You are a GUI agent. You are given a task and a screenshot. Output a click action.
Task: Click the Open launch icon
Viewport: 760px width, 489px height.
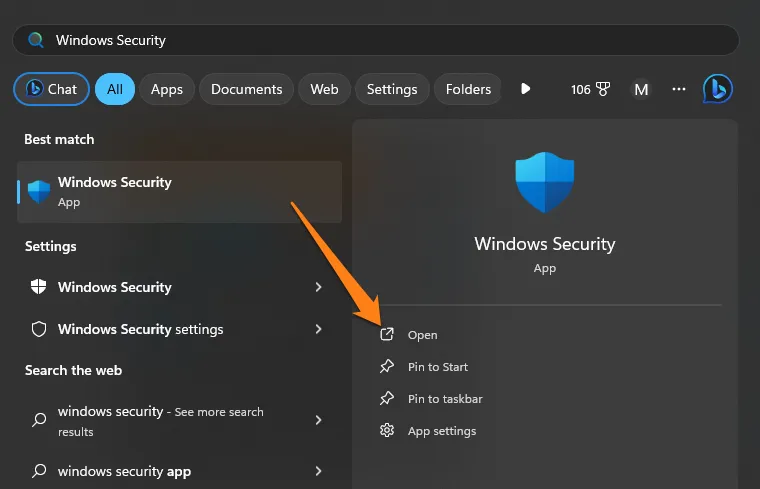(x=387, y=334)
